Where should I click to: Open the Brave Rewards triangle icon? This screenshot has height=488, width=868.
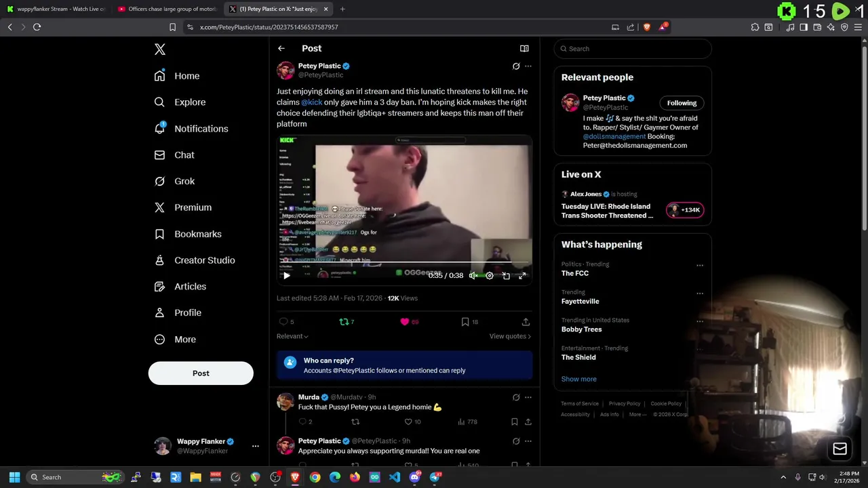pos(663,27)
